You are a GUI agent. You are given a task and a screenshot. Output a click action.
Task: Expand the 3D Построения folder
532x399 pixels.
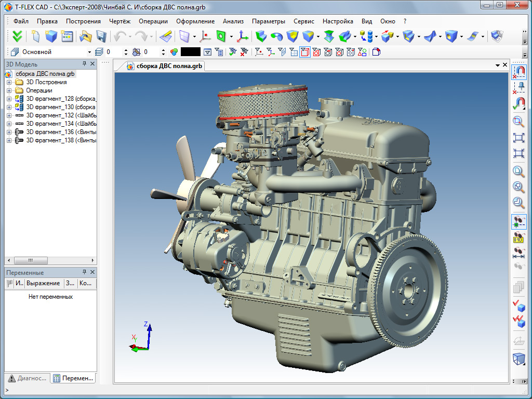coord(9,82)
